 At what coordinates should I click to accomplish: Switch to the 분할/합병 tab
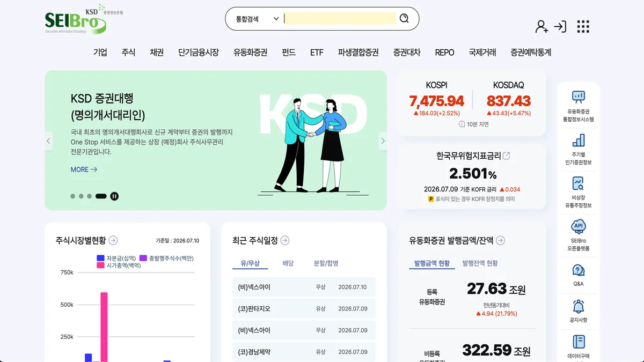(326, 263)
